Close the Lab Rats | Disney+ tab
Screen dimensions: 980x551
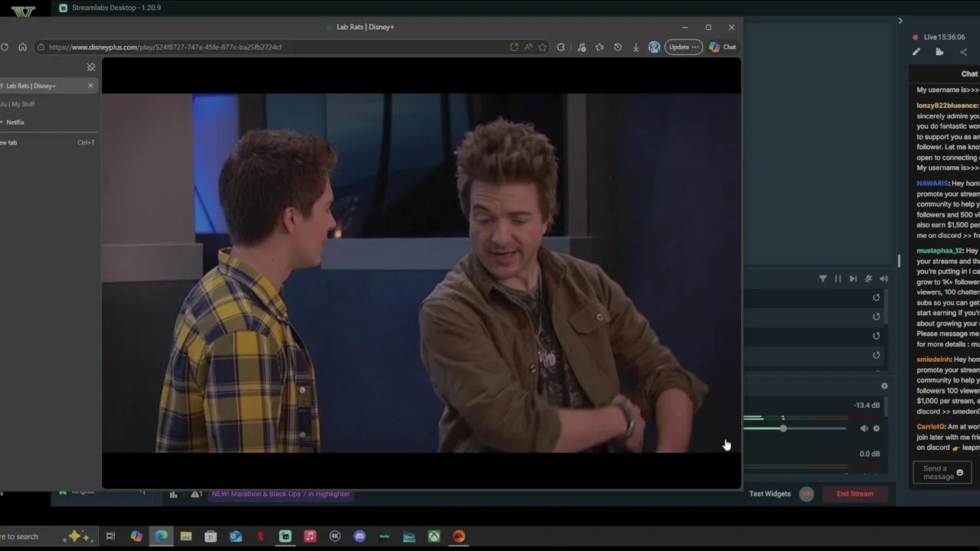(x=90, y=86)
